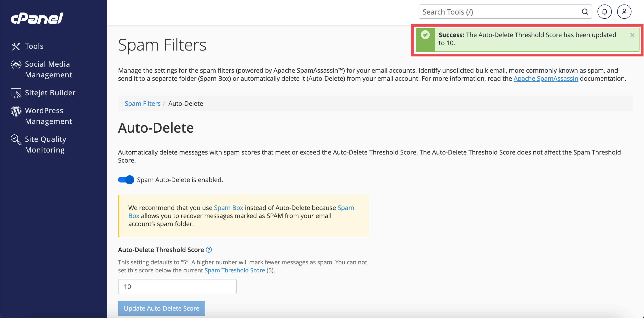This screenshot has height=318, width=644.
Task: Click the WordPress logo icon
Action: click(16, 111)
